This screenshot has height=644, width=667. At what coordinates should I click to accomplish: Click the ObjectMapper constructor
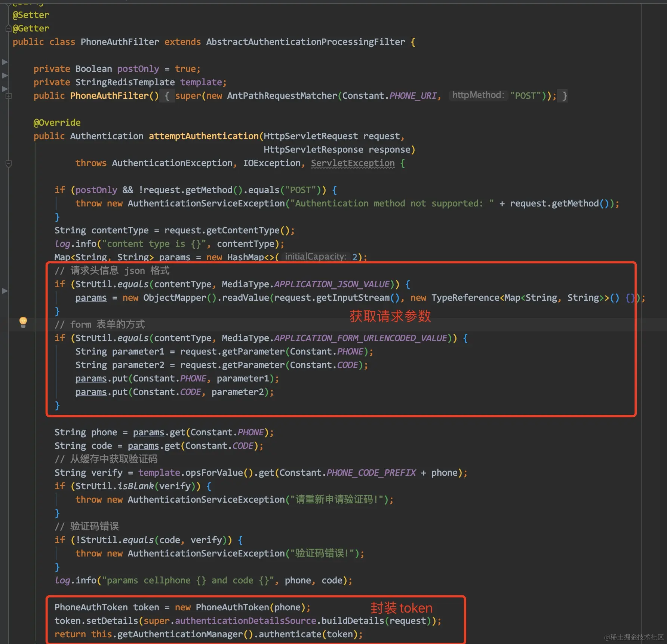click(175, 298)
